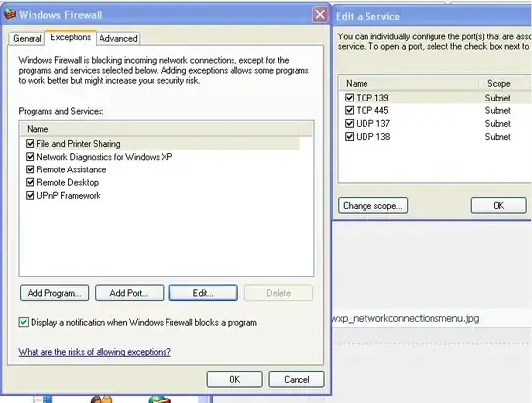
Task: Uncheck File and Printer Sharing checkbox
Action: tap(30, 144)
